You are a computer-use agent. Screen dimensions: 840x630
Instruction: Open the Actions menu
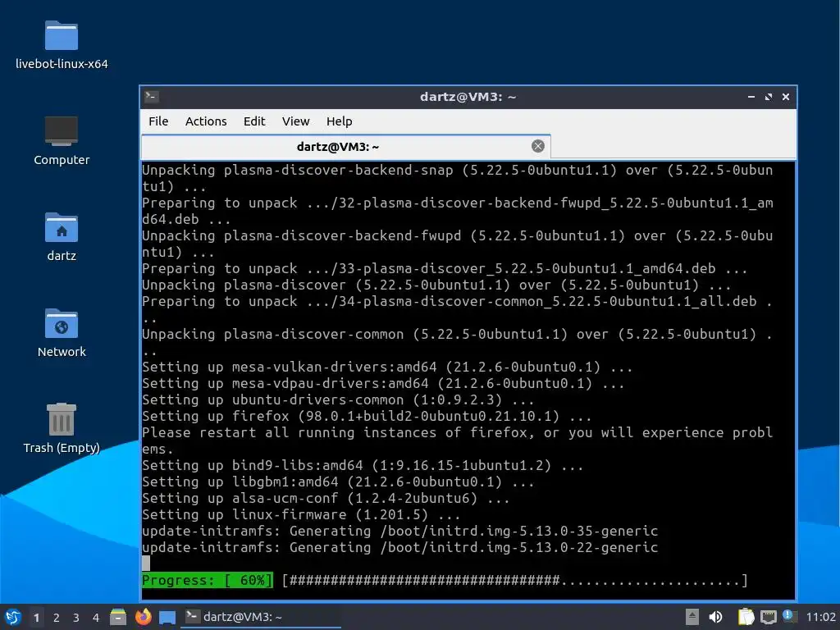[206, 121]
